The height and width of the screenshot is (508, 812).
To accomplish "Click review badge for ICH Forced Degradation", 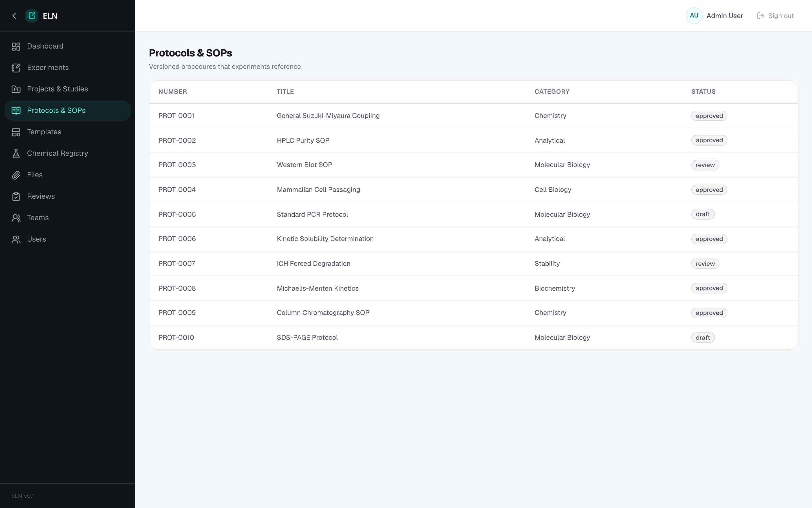I will click(705, 264).
